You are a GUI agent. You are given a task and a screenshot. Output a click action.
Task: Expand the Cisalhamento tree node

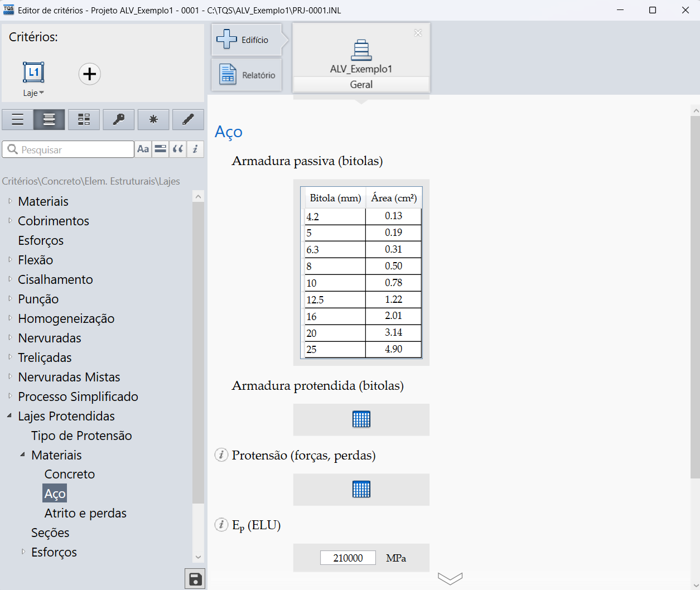(10, 279)
